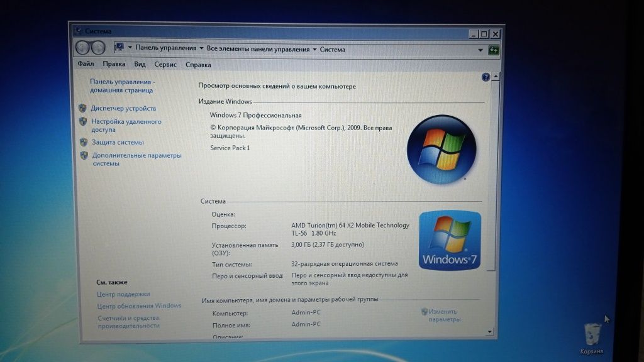Click Все элементы панели управления breadcrumb

pyautogui.click(x=258, y=49)
